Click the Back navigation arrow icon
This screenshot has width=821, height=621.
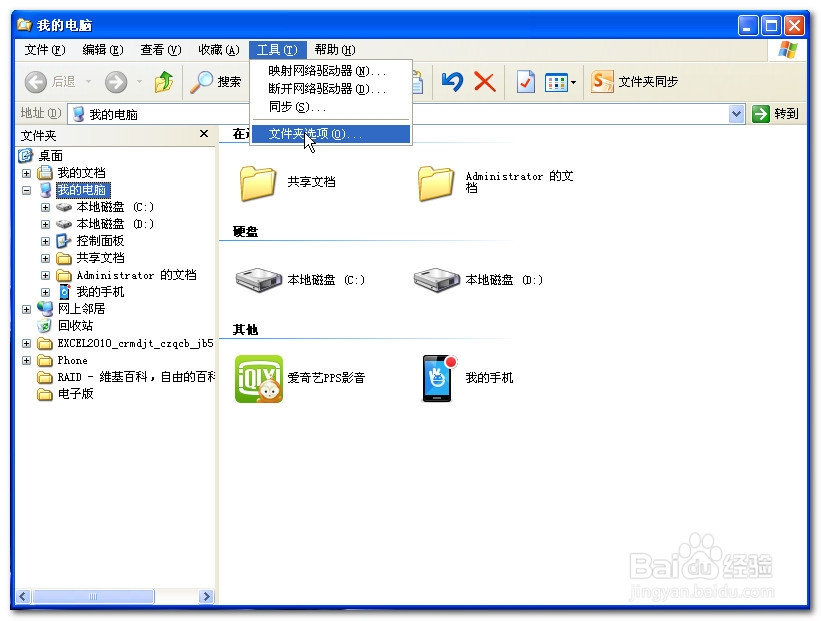click(36, 82)
